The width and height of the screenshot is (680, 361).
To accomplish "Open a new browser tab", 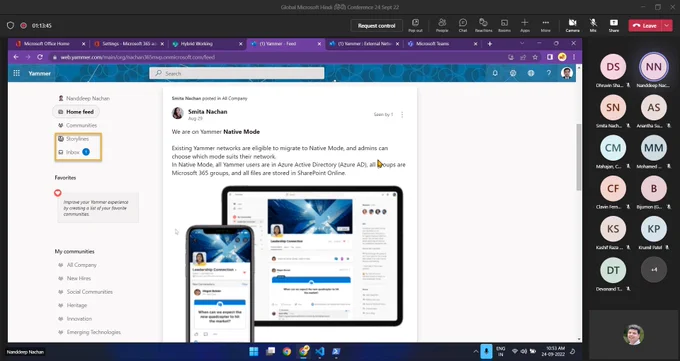I will coord(490,44).
